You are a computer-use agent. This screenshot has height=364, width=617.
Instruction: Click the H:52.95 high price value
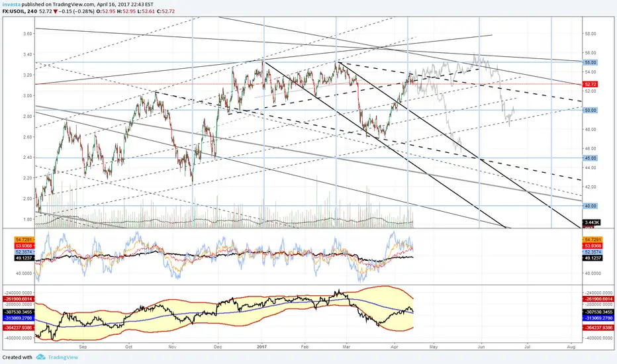coord(126,11)
